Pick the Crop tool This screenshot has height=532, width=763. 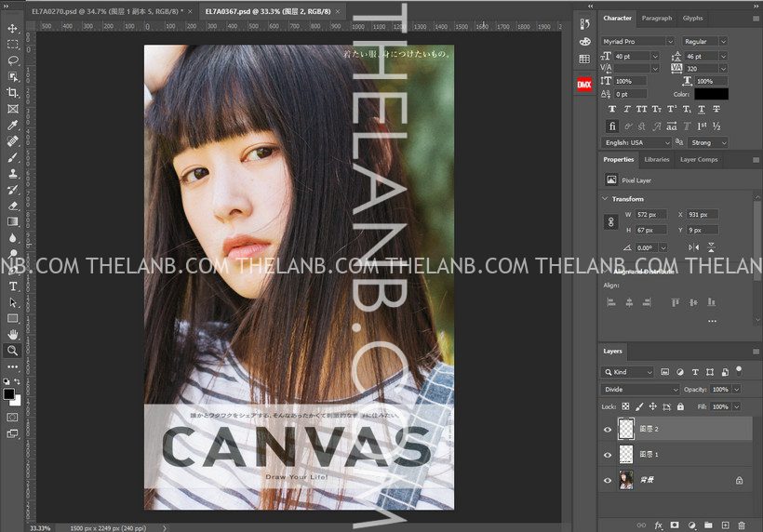[13, 93]
